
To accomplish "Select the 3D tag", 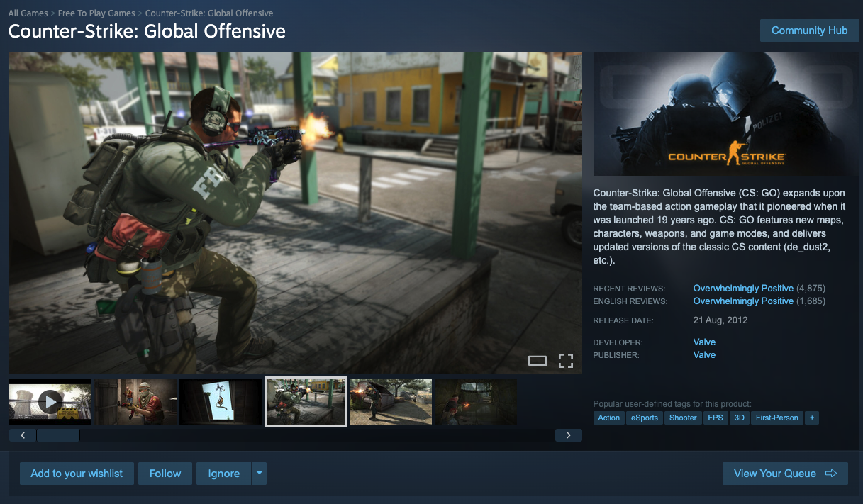I will tap(740, 418).
